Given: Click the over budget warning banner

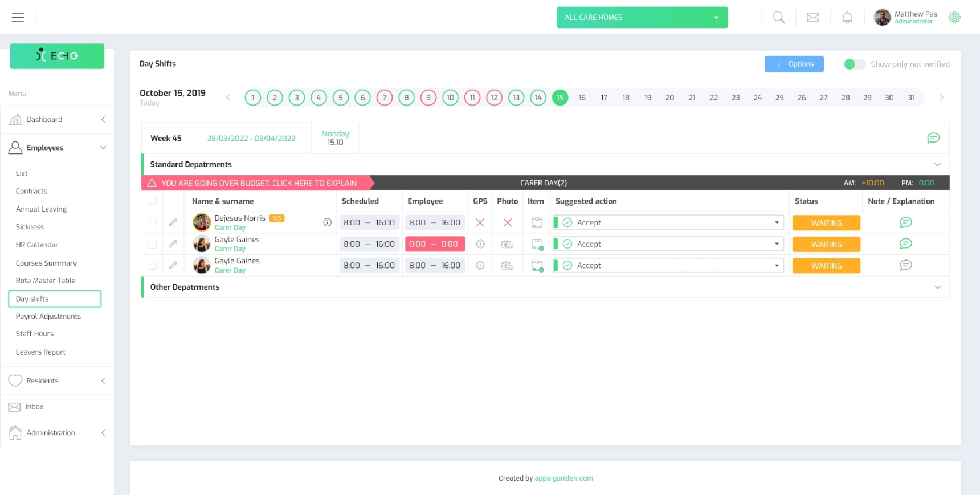Looking at the screenshot, I should pyautogui.click(x=258, y=183).
